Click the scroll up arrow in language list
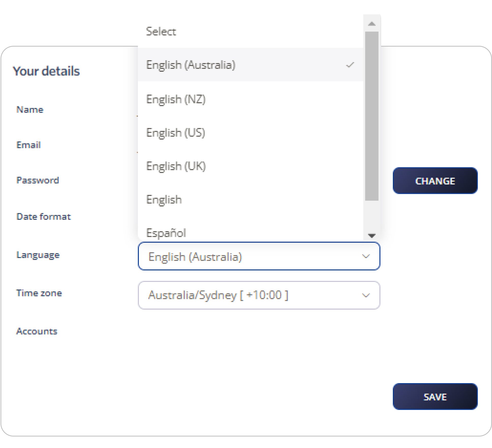The width and height of the screenshot is (492, 448). 372,24
